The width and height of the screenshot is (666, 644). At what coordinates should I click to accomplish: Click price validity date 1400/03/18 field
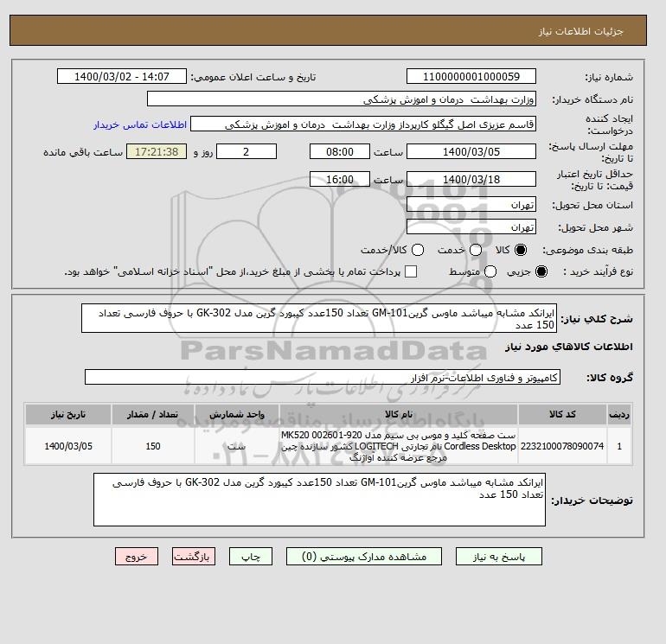[471, 179]
